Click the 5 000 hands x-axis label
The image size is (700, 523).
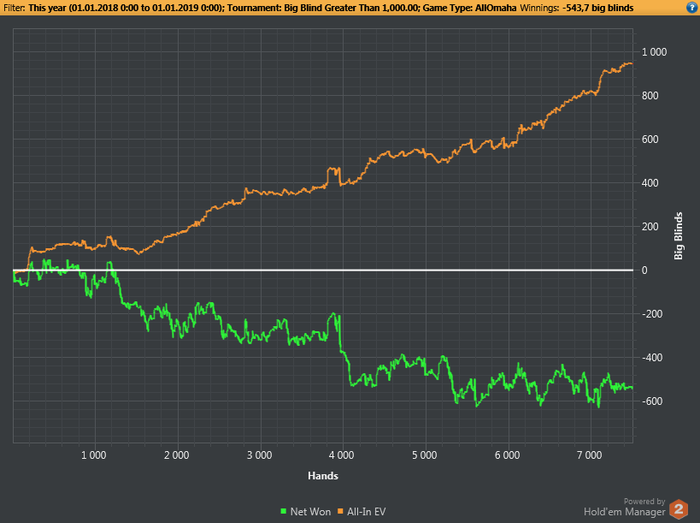click(x=425, y=455)
